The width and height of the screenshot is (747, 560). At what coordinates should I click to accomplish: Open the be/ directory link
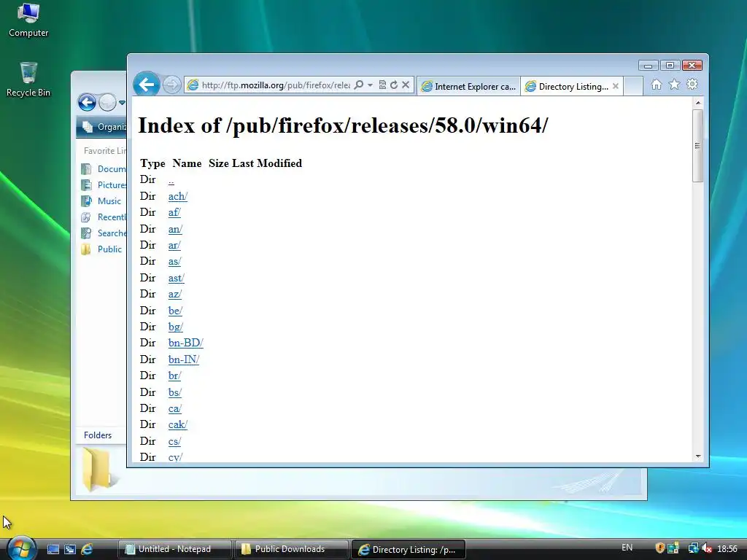tap(175, 311)
